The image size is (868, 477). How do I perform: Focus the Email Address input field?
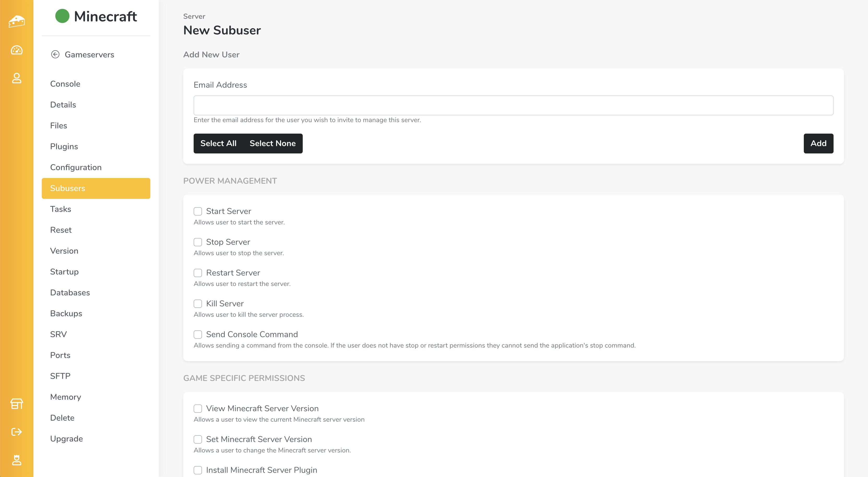pos(513,105)
